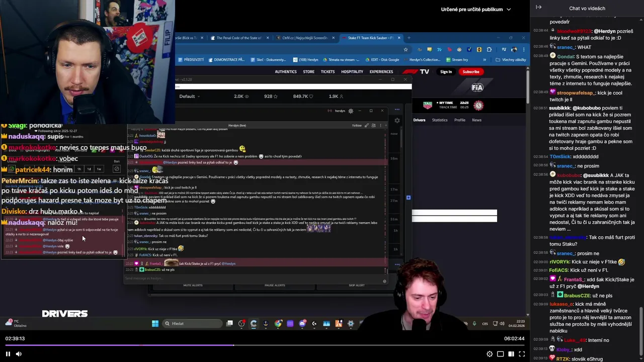Click the 'follow' link in chat header
The height and width of the screenshot is (362, 644).
[x=357, y=125]
